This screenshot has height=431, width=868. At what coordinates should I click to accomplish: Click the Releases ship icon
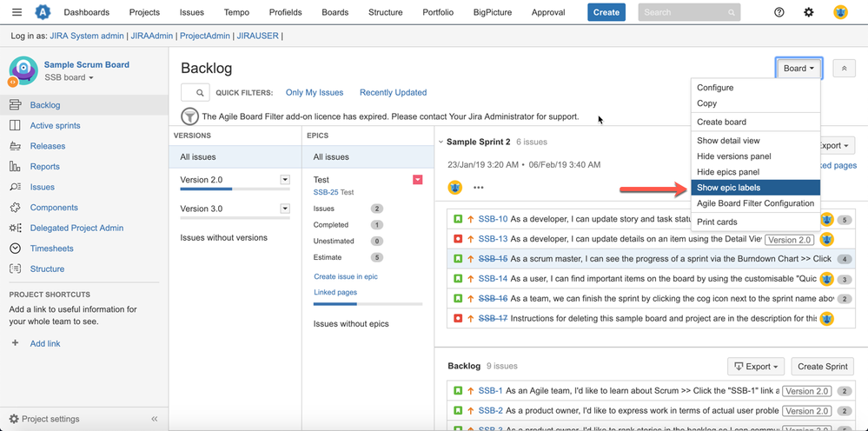click(x=16, y=146)
